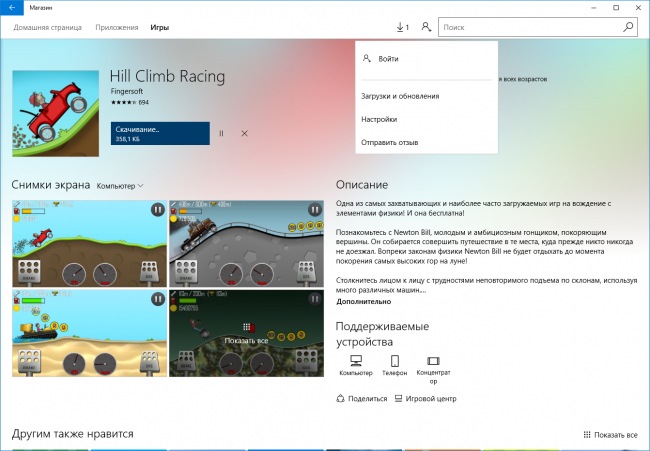Open moon truck screenshot
This screenshot has height=451, width=650.
point(246,244)
